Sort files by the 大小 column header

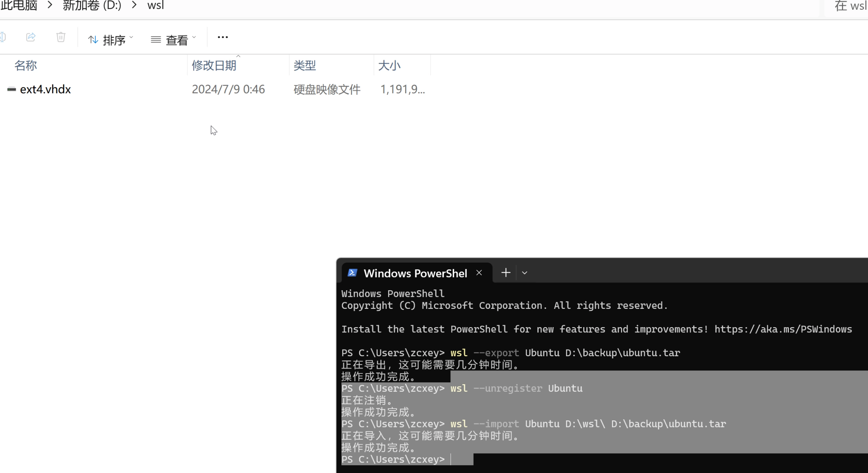coord(390,65)
